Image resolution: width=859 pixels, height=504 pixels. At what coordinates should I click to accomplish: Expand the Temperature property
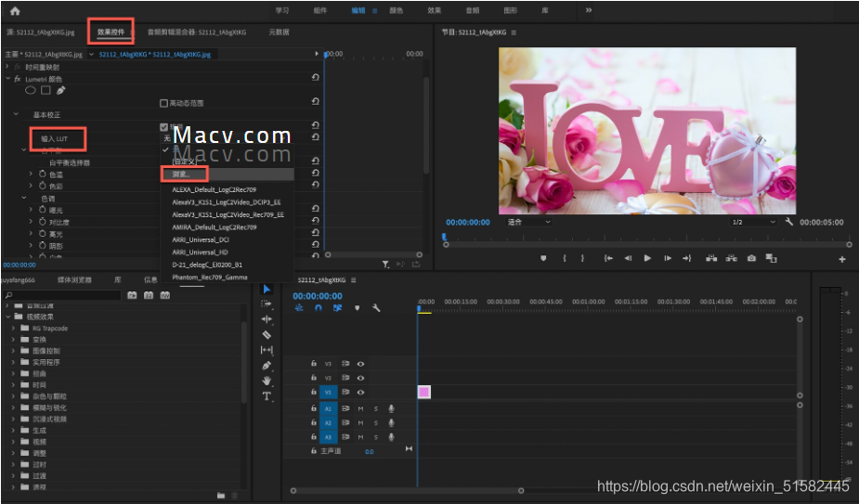(x=32, y=174)
